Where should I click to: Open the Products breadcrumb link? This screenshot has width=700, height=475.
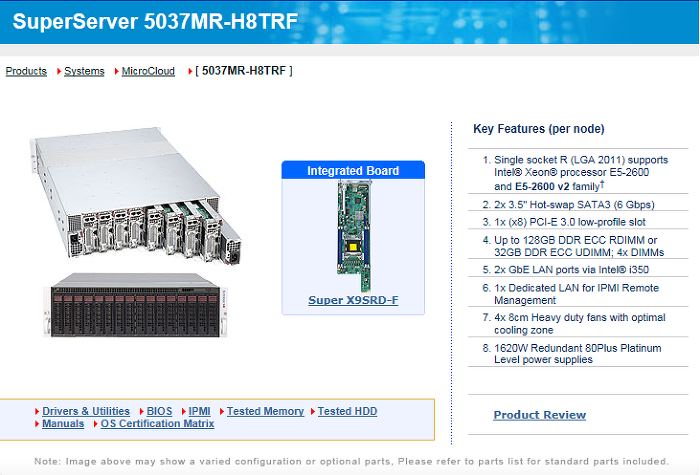26,71
